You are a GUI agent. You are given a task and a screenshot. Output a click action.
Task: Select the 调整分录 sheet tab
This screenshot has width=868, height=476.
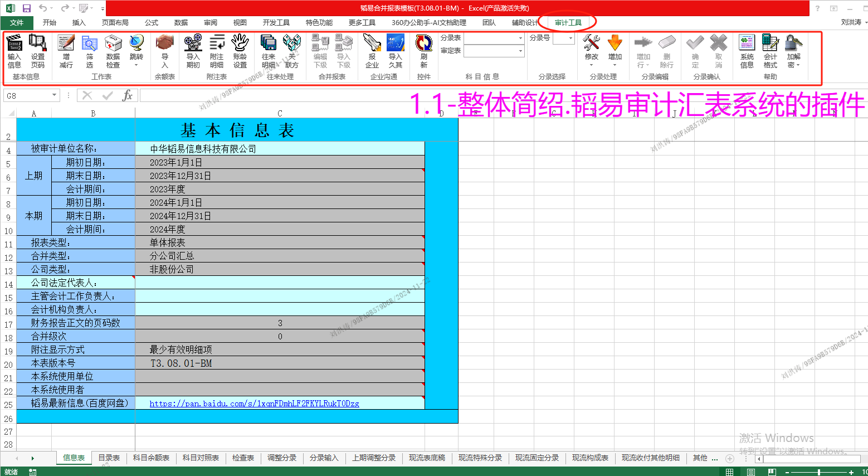pyautogui.click(x=282, y=458)
